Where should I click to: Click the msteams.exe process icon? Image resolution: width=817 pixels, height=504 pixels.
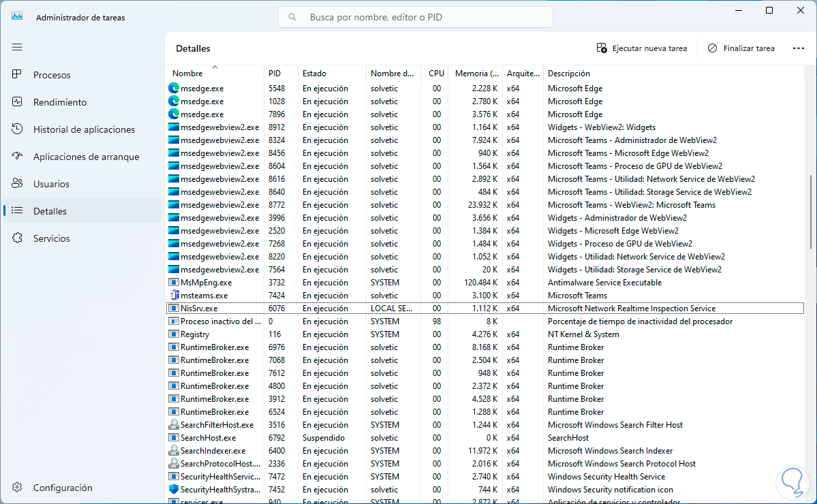click(x=174, y=296)
